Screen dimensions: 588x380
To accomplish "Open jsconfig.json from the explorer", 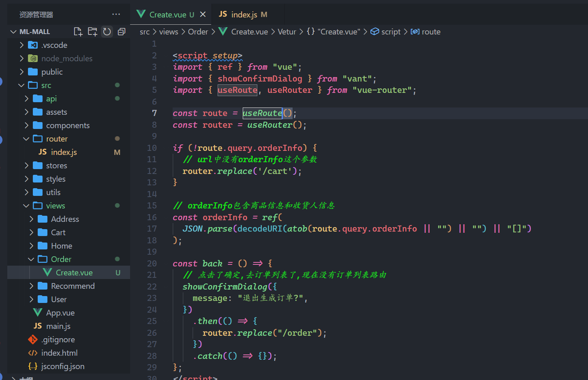I will (x=68, y=366).
